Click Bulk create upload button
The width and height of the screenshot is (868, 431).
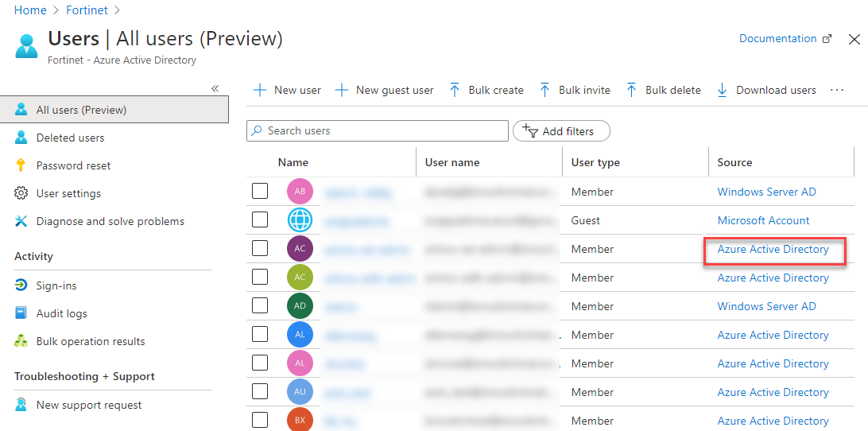pyautogui.click(x=486, y=91)
